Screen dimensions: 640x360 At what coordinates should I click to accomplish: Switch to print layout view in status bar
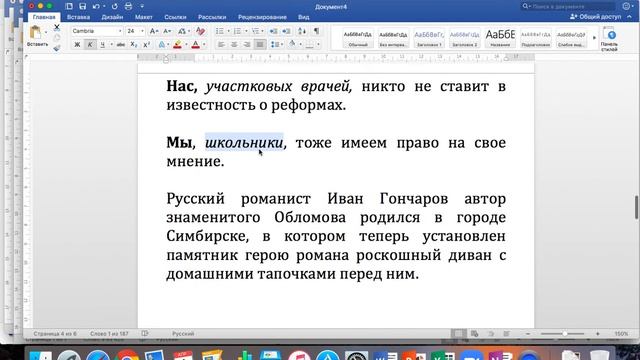(458, 333)
